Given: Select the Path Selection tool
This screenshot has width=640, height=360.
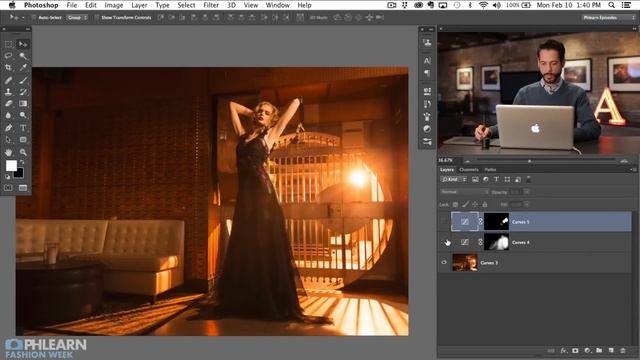Looking at the screenshot, I should point(9,140).
